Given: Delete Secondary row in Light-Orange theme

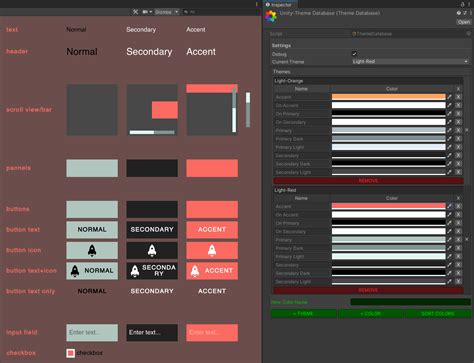Looking at the screenshot, I should click(x=459, y=155).
